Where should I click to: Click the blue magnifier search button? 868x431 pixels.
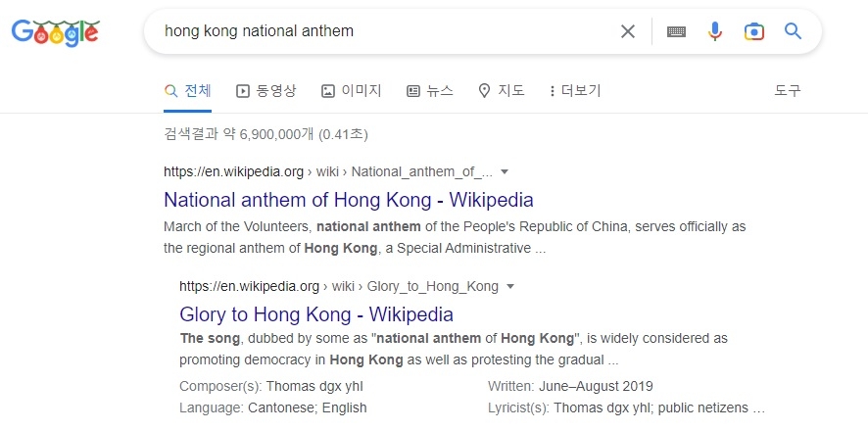click(793, 31)
